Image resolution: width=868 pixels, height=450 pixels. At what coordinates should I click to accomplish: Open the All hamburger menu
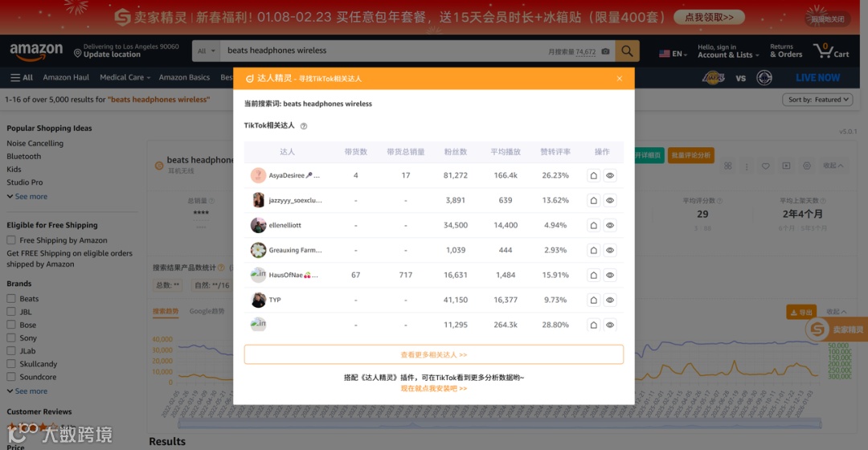[22, 77]
